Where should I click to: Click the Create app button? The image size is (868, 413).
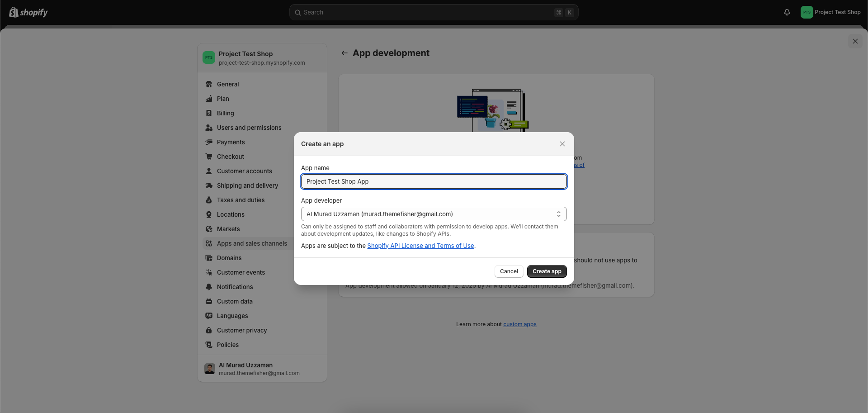click(547, 271)
